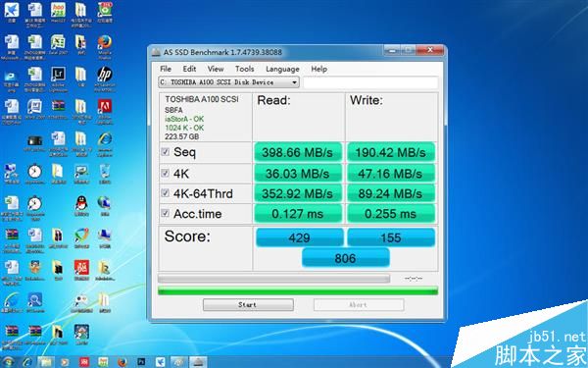588x368 pixels.
Task: Click the 1024 K - OK alignment status
Action: pos(184,128)
